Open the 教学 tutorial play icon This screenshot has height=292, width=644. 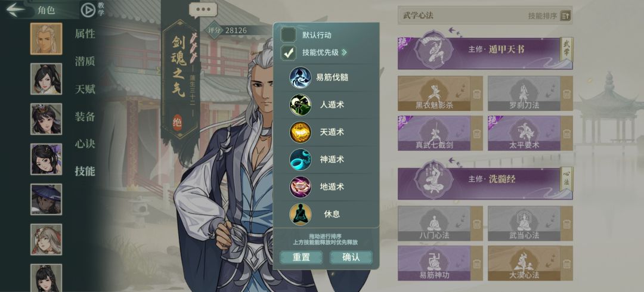coord(88,10)
